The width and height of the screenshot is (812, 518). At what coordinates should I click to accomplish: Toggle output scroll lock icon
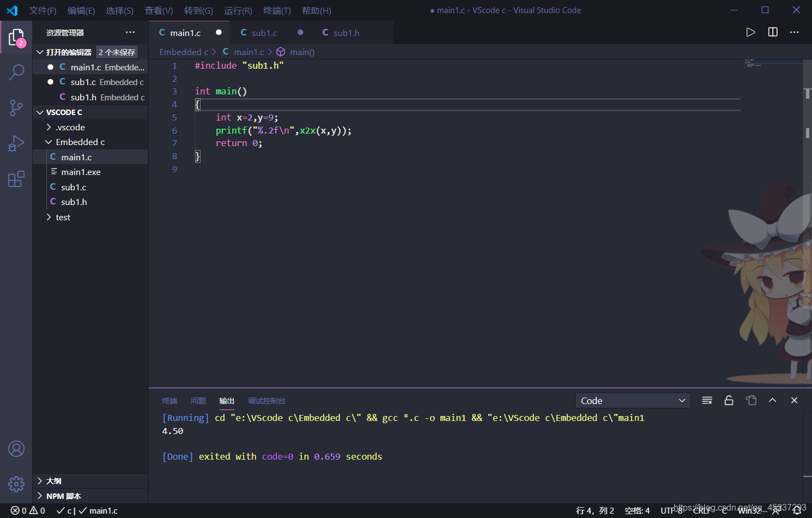[x=729, y=400]
